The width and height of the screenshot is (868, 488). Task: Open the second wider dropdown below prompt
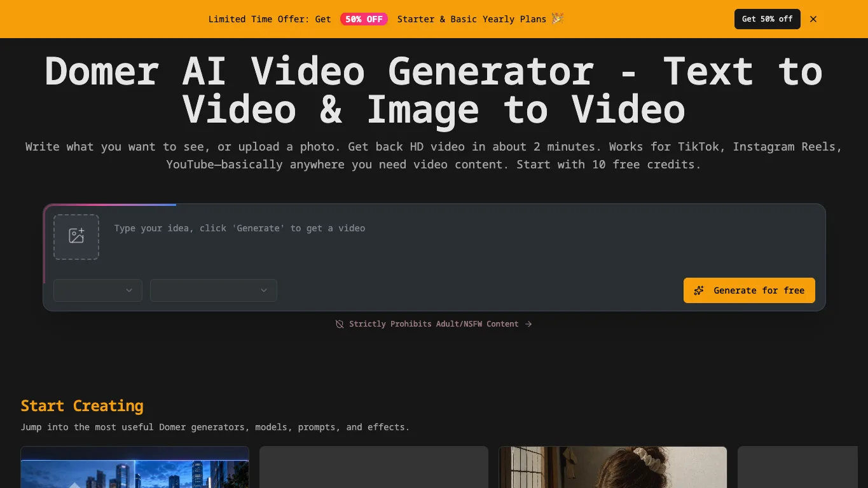[214, 290]
